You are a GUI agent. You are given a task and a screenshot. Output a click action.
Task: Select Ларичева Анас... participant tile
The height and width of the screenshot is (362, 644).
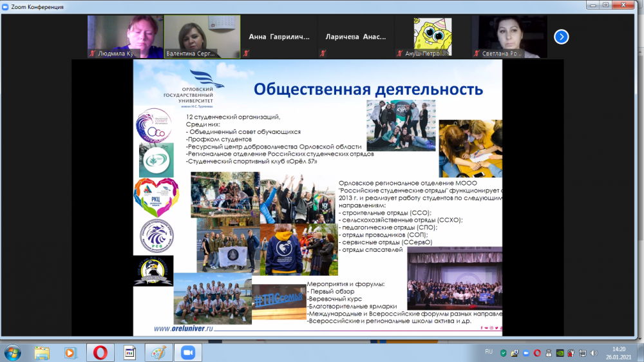point(355,37)
